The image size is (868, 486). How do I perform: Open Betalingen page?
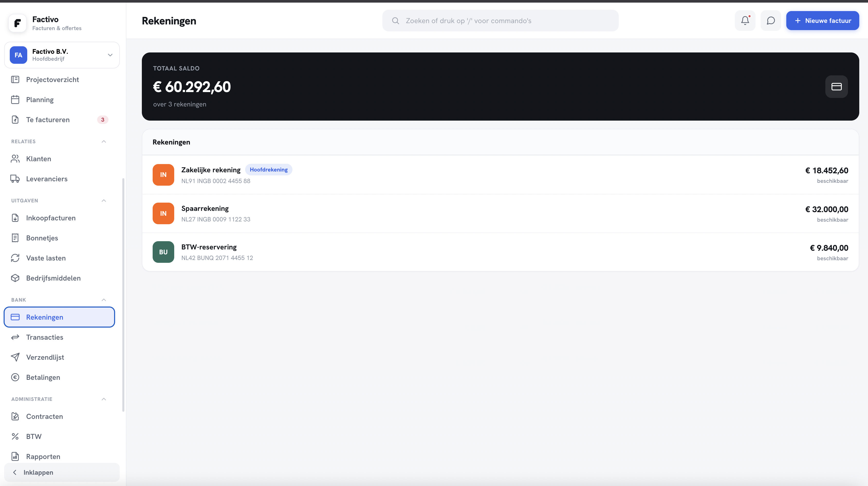(59, 377)
